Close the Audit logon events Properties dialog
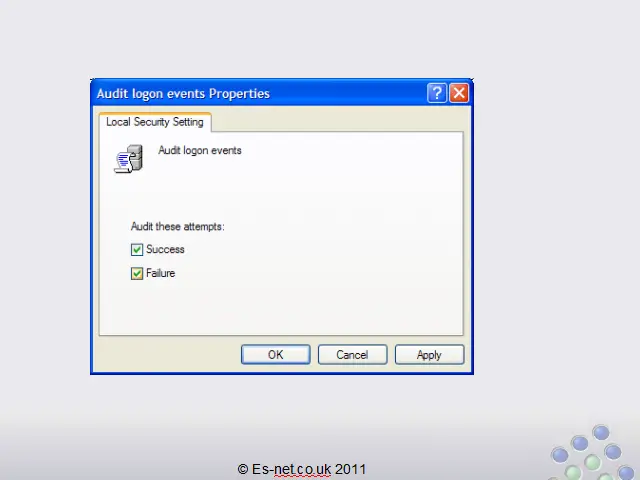The height and width of the screenshot is (480, 640). [459, 93]
